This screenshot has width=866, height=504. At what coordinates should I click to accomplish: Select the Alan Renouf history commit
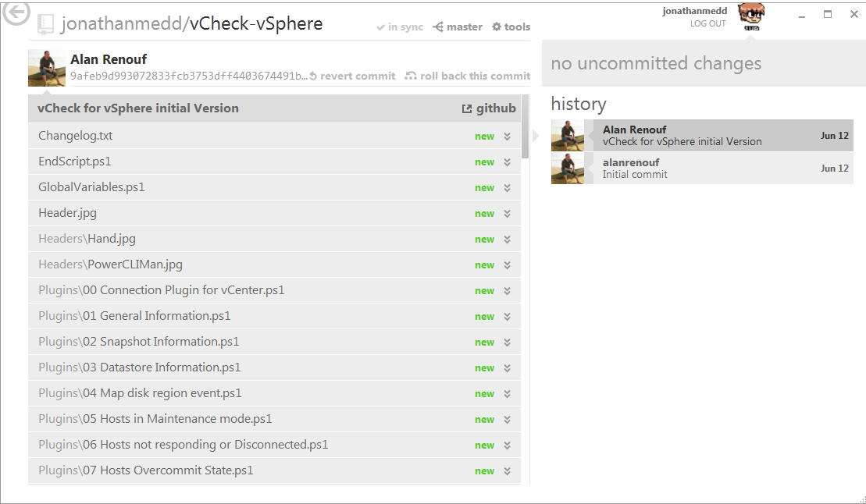coord(702,135)
